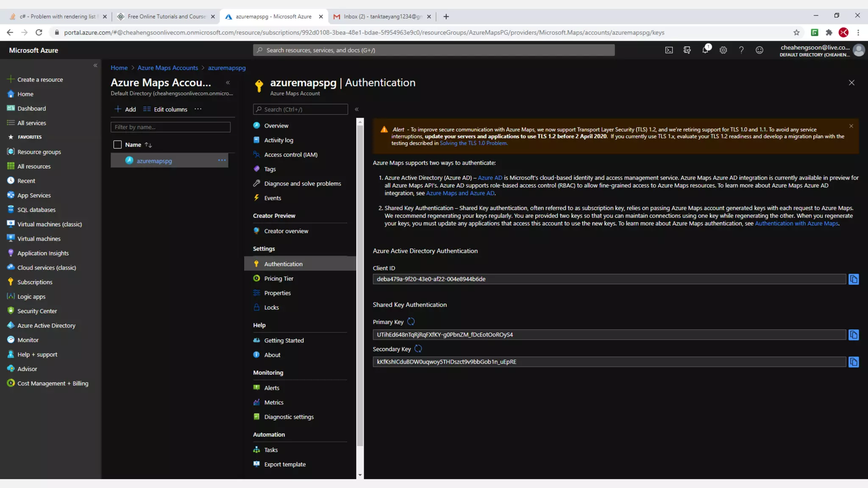Image resolution: width=868 pixels, height=488 pixels.
Task: Regenerate the Secondary Key
Action: [418, 349]
